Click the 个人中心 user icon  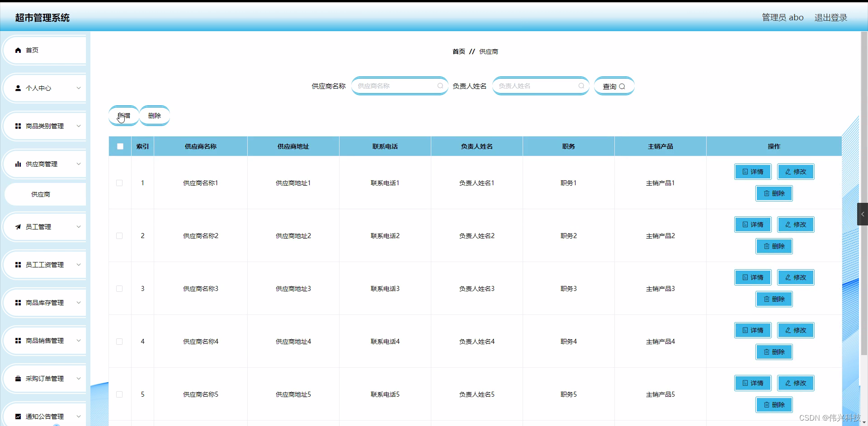tap(18, 88)
